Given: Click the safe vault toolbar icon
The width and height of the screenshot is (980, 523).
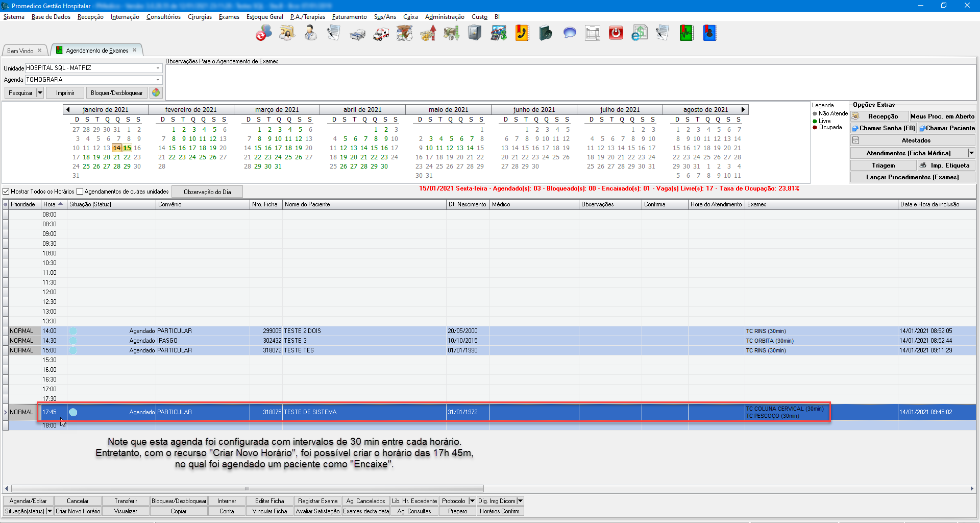Looking at the screenshot, I should click(x=475, y=34).
